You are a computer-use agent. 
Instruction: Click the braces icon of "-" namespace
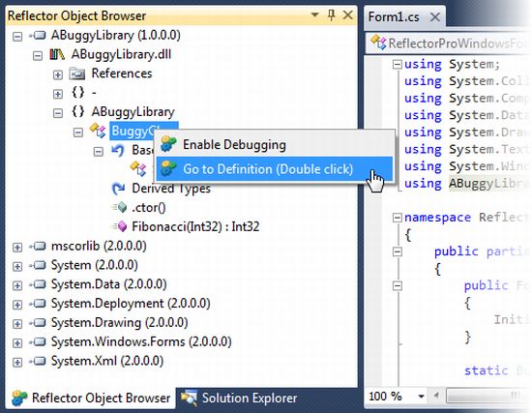(x=78, y=92)
